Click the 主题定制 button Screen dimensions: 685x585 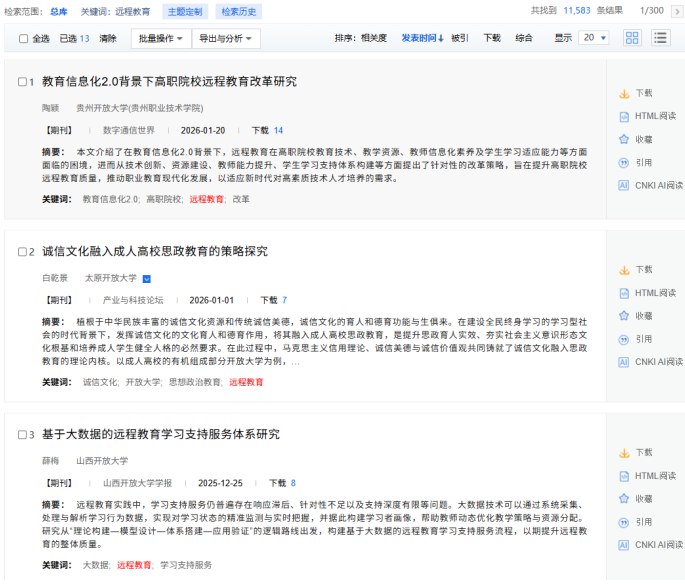click(183, 11)
